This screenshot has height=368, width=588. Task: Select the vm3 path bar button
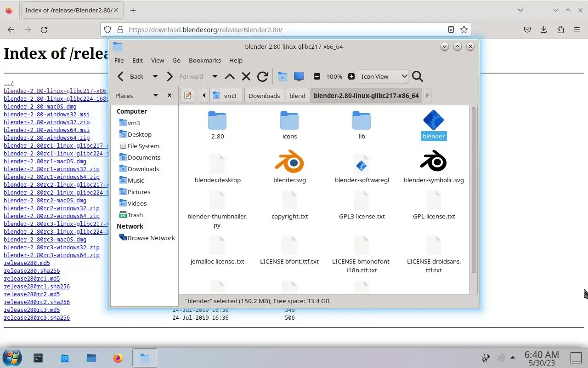[226, 95]
